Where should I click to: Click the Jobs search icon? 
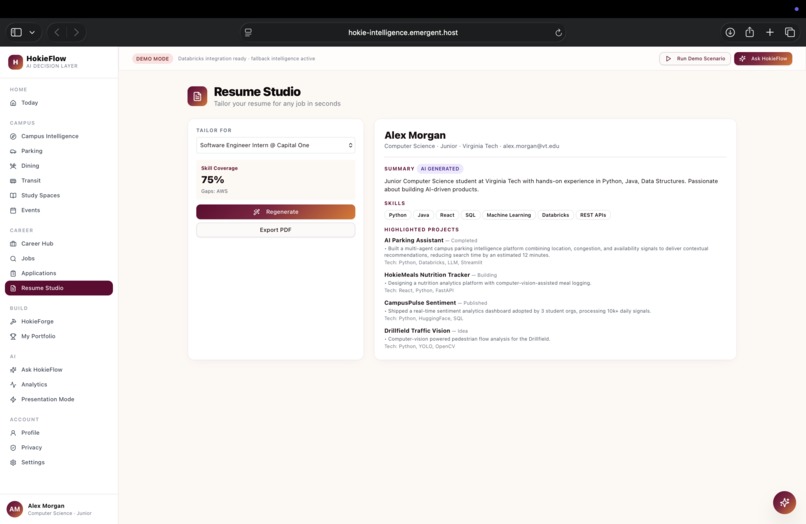click(x=13, y=259)
